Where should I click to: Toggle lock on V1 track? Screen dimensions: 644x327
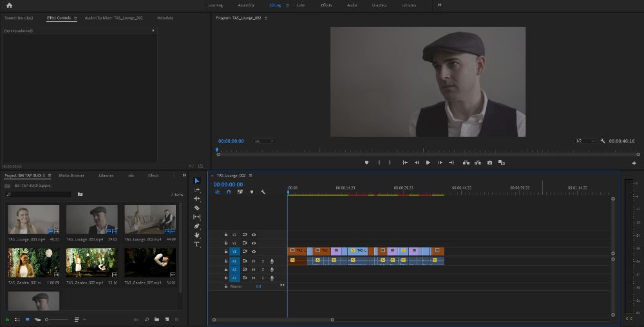click(x=226, y=252)
